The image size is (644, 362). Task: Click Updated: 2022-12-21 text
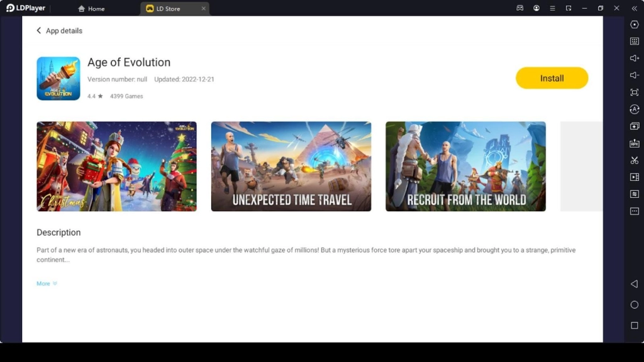pos(184,79)
